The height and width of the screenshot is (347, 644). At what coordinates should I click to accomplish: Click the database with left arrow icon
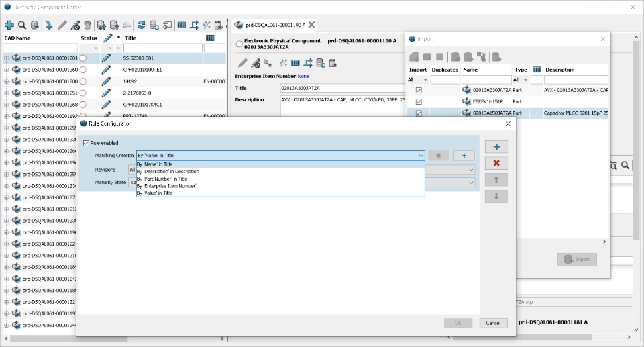pos(35,25)
